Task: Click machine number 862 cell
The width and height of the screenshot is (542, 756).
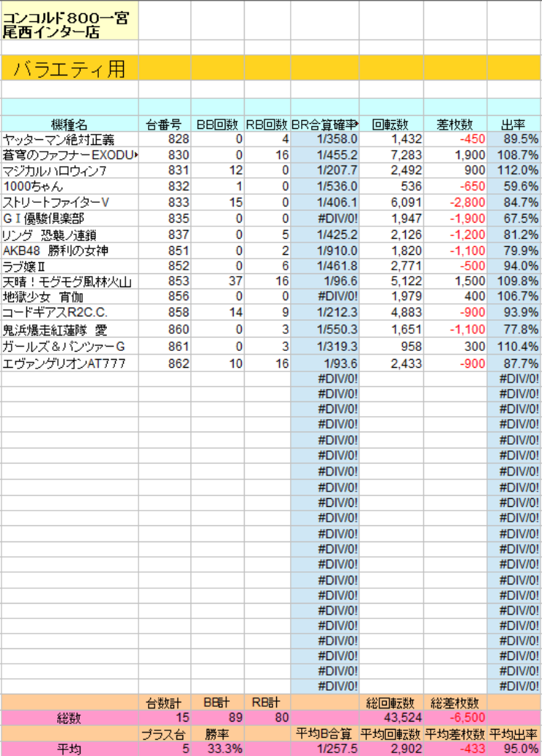Action: [x=165, y=363]
